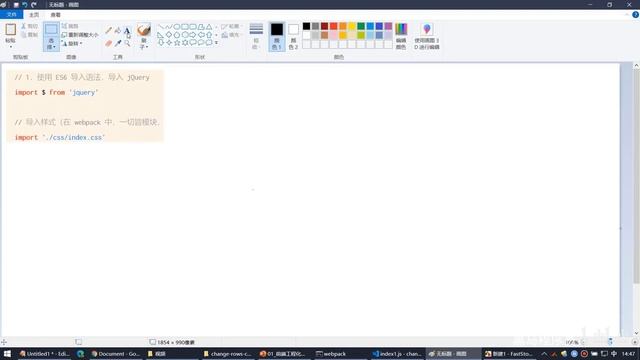Screen dimensions: 640x360
Task: Open the Edge browser taskbar icon
Action: coord(80,354)
